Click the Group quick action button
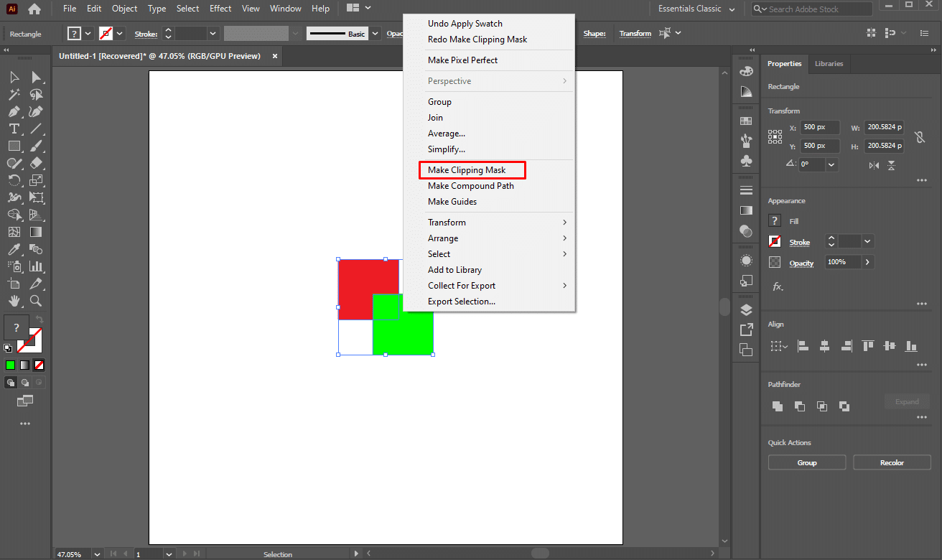This screenshot has width=942, height=560. (x=806, y=463)
